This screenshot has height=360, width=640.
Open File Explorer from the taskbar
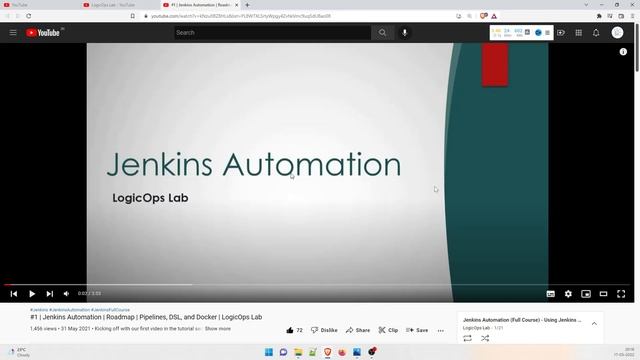298,352
